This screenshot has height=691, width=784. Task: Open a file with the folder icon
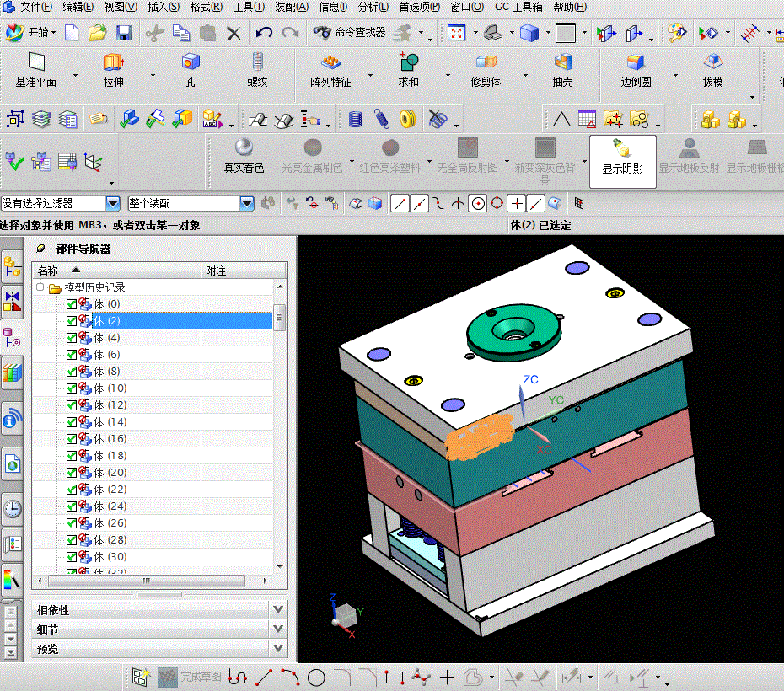[x=97, y=33]
